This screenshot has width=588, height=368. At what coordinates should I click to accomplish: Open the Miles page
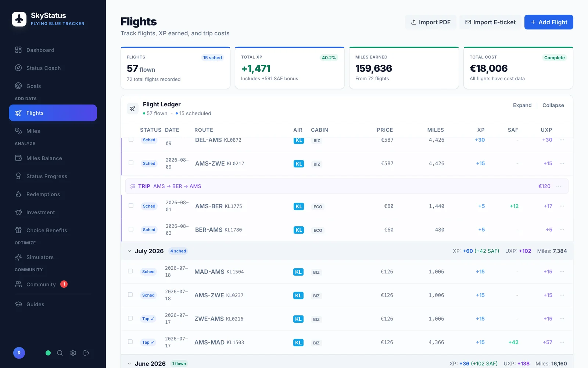(53, 131)
